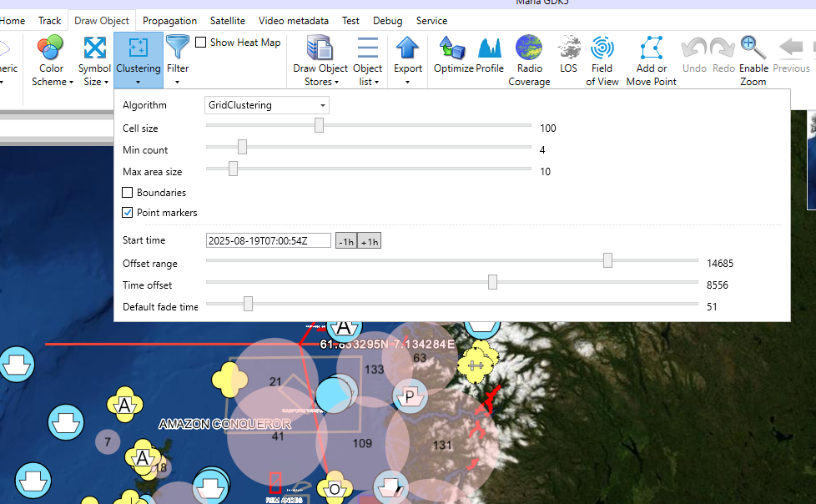The width and height of the screenshot is (816, 504).
Task: Expand the Filter dropdown arrow
Action: click(x=178, y=83)
